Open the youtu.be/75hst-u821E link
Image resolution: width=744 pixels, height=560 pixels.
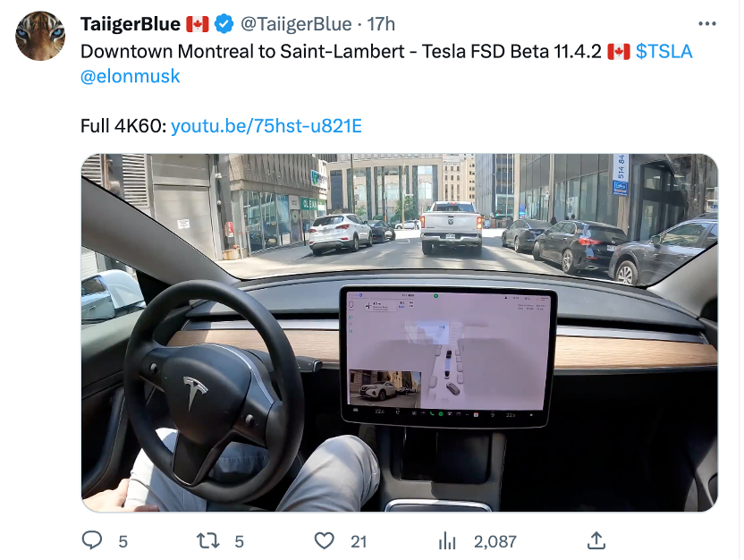[x=266, y=125]
